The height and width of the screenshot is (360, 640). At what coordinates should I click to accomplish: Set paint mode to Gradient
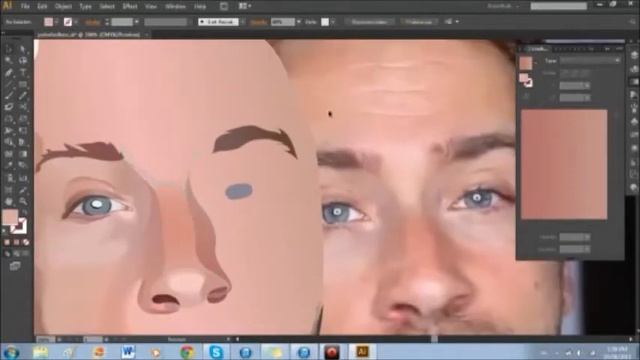[17, 242]
